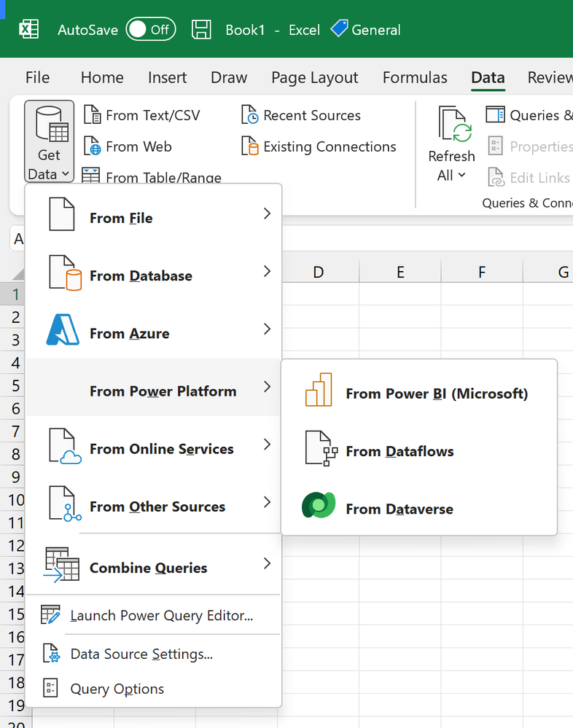Viewport: 573px width, 728px height.
Task: Click the Existing Connections icon
Action: pos(250,146)
